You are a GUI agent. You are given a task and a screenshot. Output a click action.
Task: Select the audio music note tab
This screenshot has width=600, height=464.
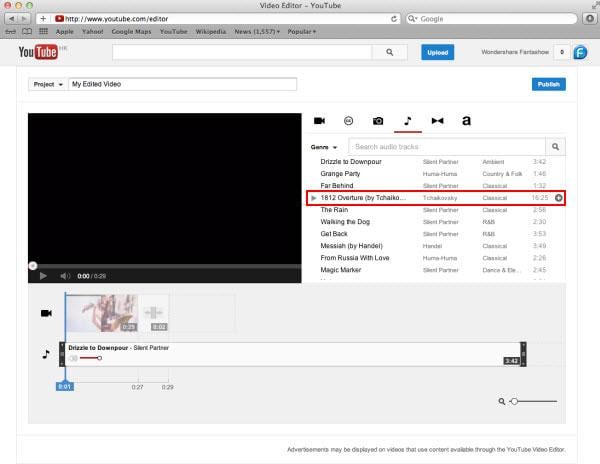408,121
